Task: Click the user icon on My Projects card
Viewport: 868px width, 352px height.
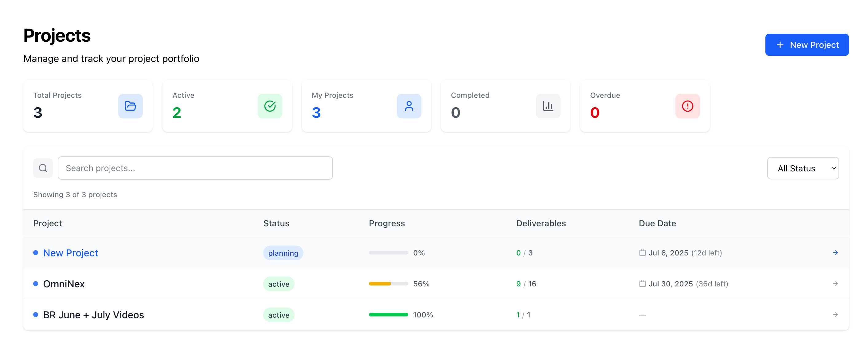Action: point(409,106)
